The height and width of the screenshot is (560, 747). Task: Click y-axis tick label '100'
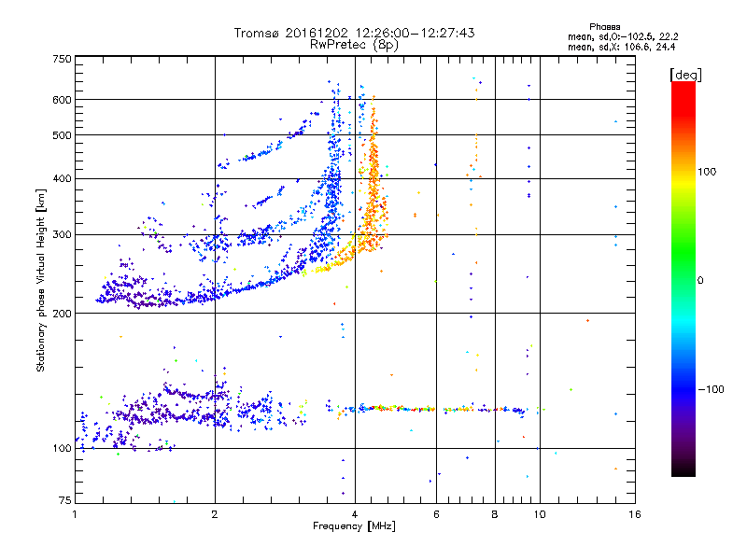[x=62, y=449]
